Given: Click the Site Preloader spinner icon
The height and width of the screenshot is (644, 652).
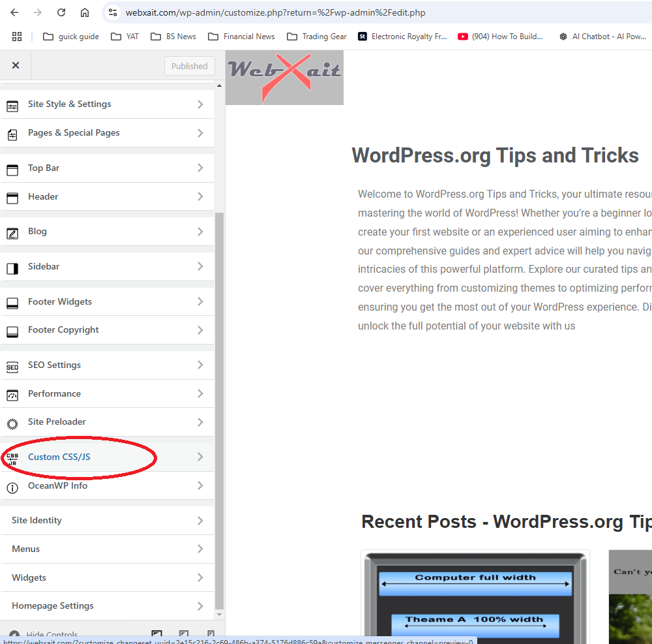Looking at the screenshot, I should click(x=12, y=424).
